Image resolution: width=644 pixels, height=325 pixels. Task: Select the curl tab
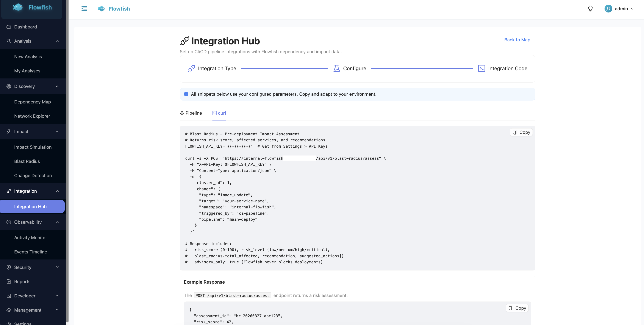point(219,113)
